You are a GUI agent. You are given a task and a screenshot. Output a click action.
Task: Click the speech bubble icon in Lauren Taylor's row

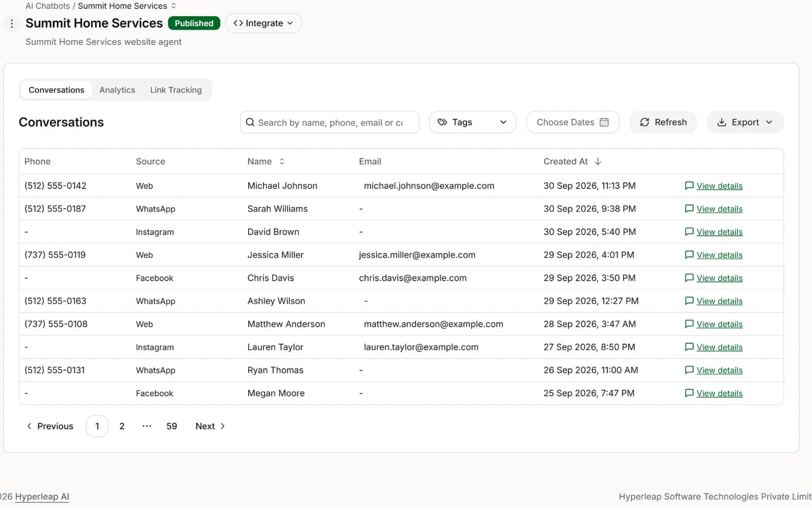(x=689, y=347)
